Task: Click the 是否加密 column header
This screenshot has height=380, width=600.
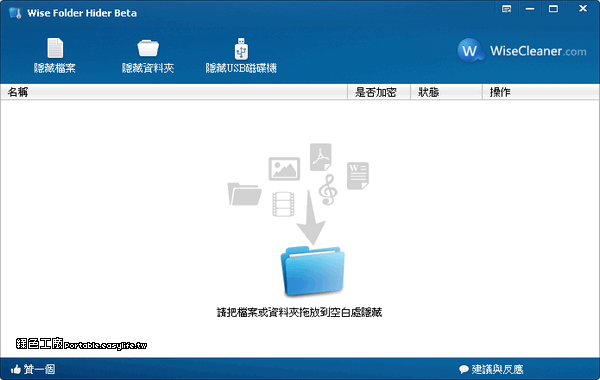Action: 379,92
